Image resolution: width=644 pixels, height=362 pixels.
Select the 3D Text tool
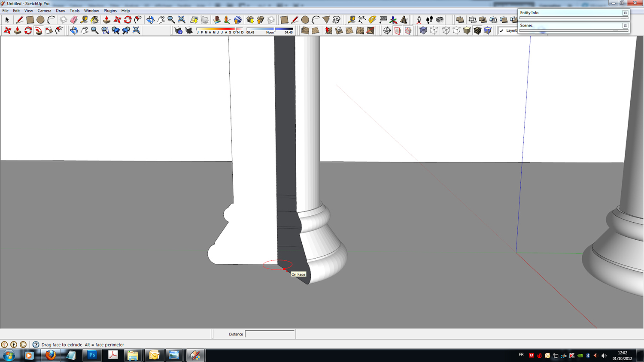point(404,20)
